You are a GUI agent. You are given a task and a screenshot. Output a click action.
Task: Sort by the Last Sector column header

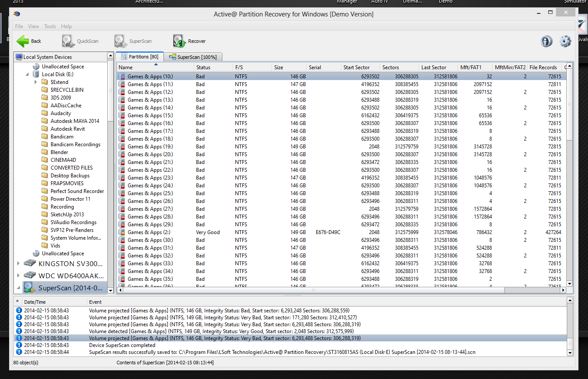tap(439, 67)
